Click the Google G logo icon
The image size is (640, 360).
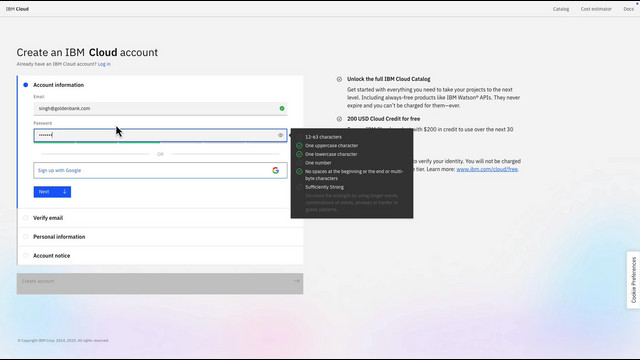[276, 171]
